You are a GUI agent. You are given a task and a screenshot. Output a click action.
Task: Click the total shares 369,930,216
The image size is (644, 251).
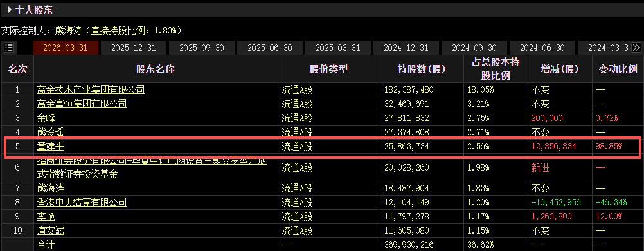coord(409,245)
